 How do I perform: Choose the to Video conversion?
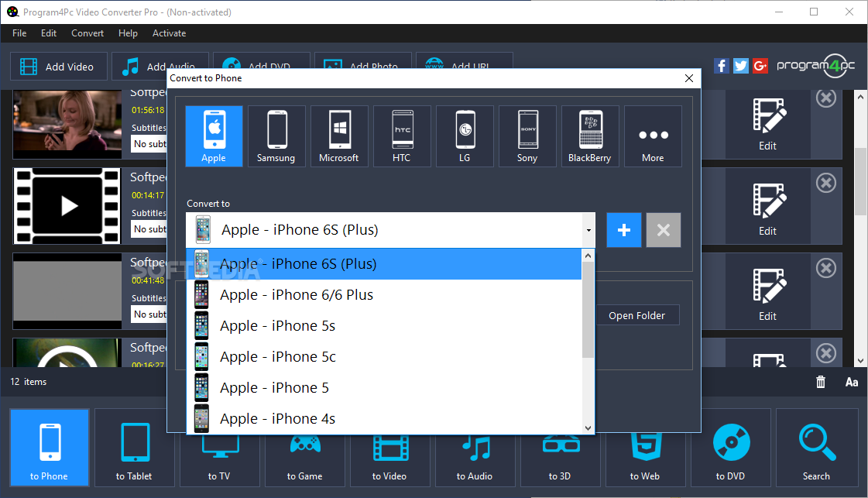point(390,460)
